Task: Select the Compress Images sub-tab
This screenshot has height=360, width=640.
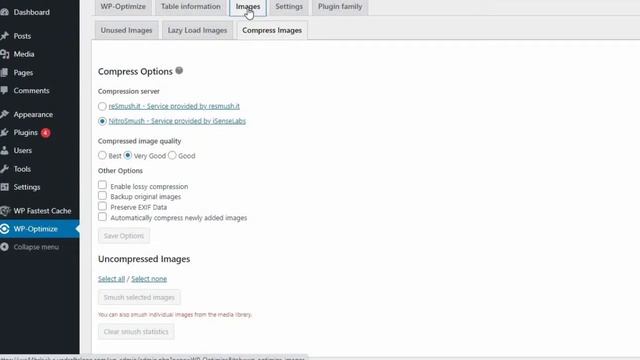Action: click(x=272, y=30)
